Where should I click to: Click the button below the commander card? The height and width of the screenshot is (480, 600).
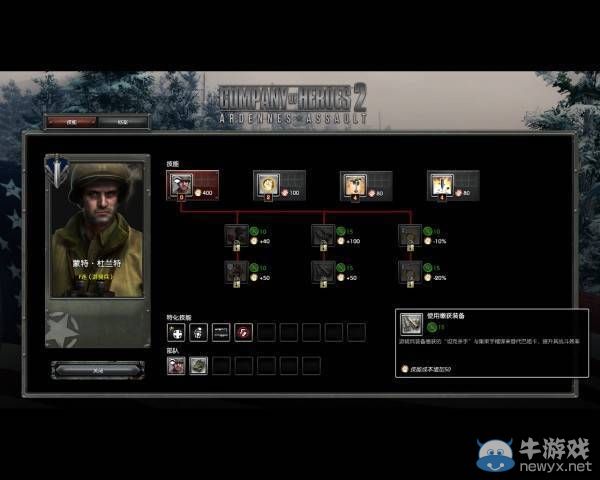[x=98, y=370]
